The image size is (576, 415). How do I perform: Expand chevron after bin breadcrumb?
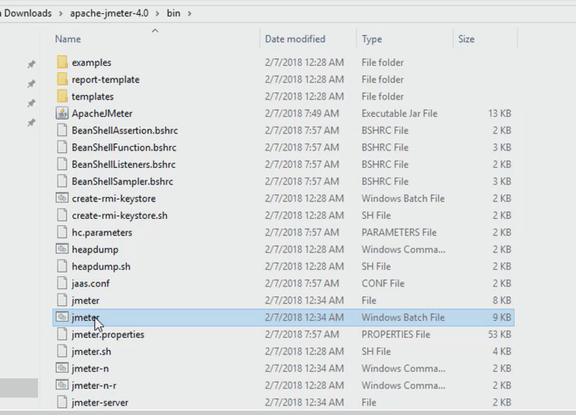tap(190, 14)
